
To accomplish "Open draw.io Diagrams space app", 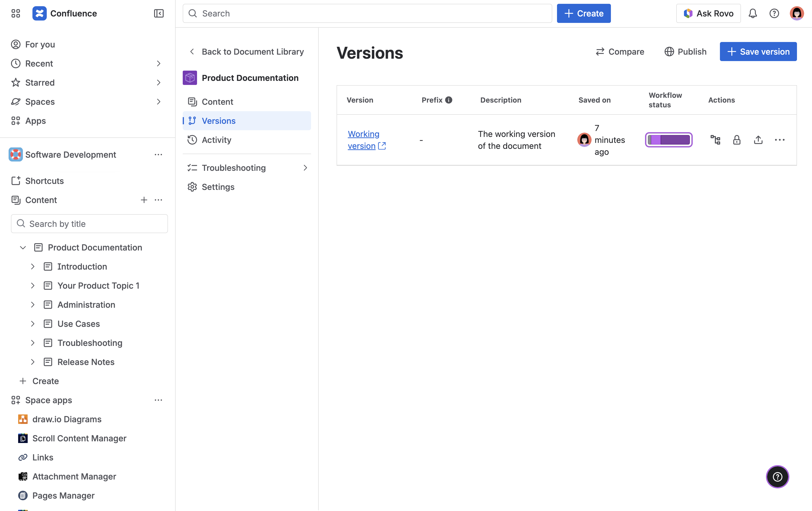I will pyautogui.click(x=67, y=419).
